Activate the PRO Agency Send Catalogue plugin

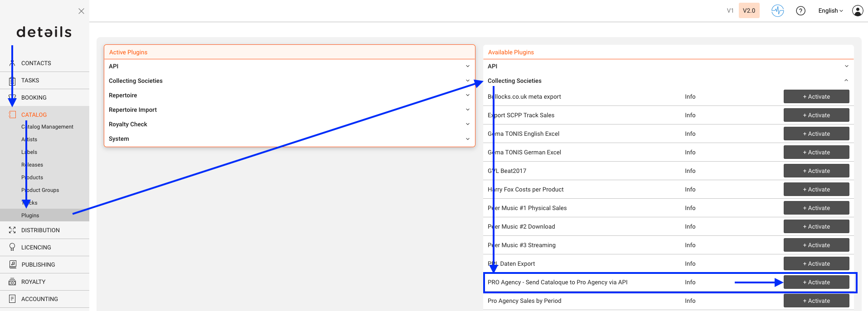pyautogui.click(x=816, y=282)
